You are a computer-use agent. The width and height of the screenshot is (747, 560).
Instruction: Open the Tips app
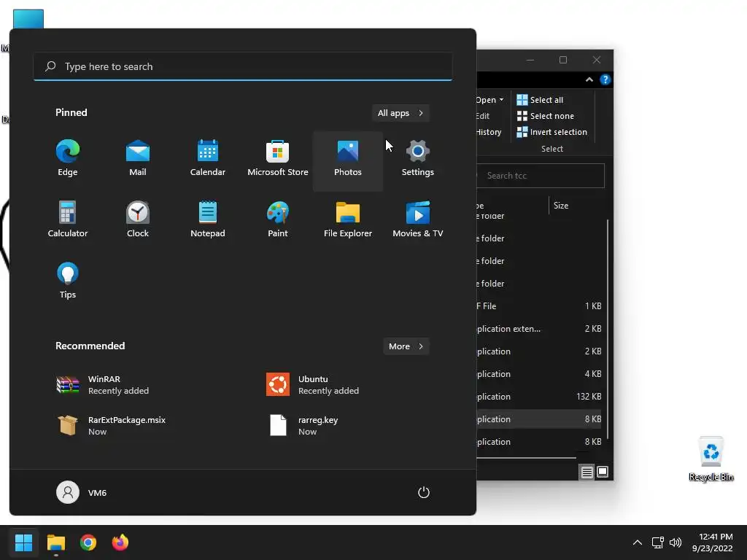(x=68, y=281)
